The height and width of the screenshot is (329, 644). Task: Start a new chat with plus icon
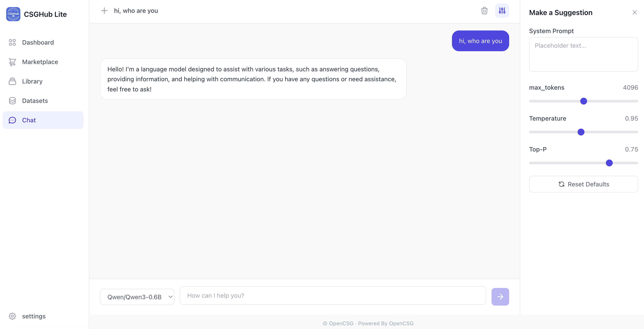tap(104, 11)
